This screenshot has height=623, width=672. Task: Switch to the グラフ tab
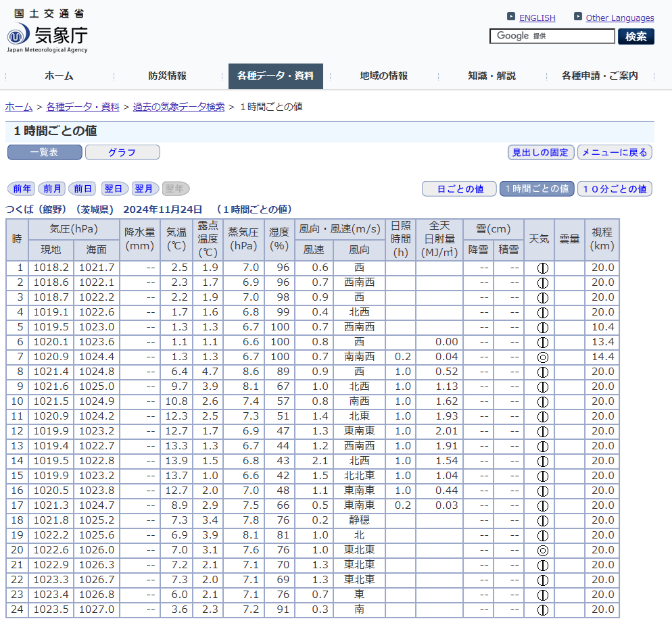[x=122, y=152]
